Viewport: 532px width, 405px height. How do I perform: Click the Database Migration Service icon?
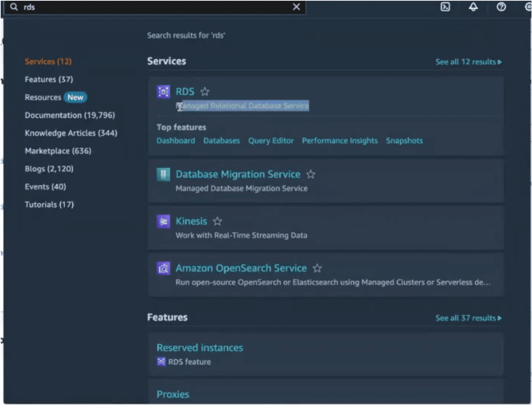[164, 174]
